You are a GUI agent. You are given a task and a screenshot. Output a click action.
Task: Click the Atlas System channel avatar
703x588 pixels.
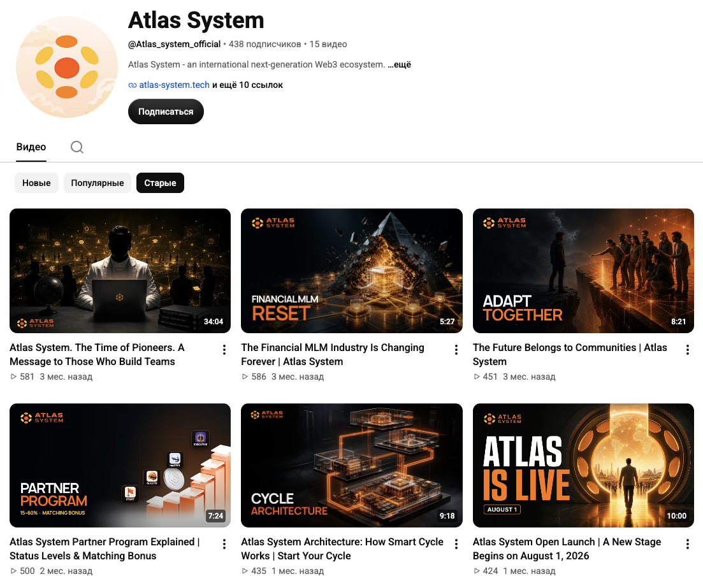[67, 68]
